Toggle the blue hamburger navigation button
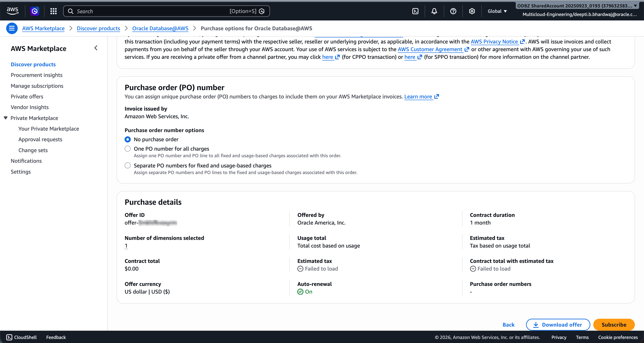Screen dimensions: 644x343 point(12,28)
